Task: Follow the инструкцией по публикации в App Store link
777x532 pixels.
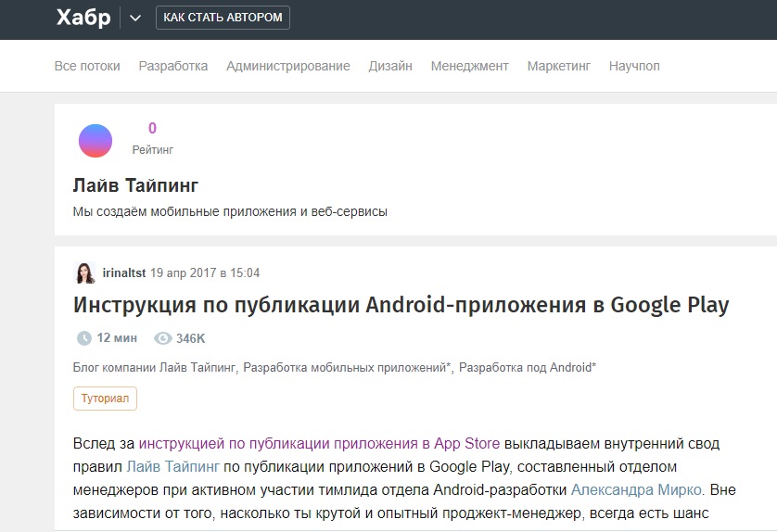Action: point(319,443)
